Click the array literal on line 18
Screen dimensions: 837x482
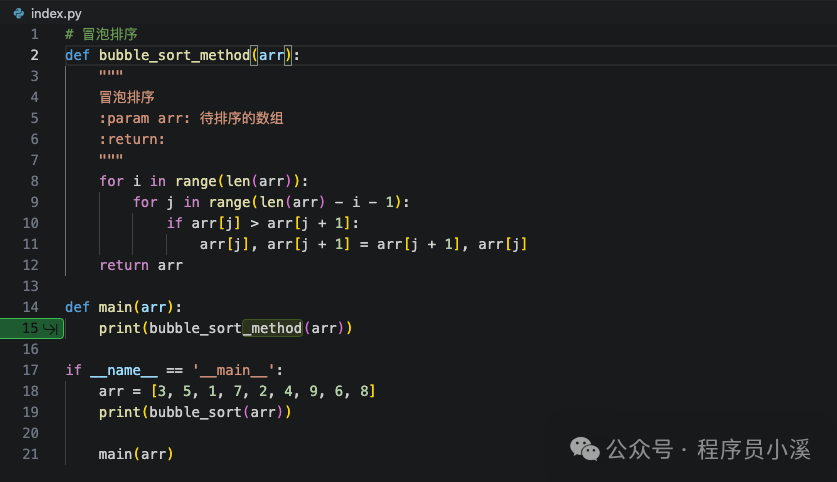tap(262, 391)
